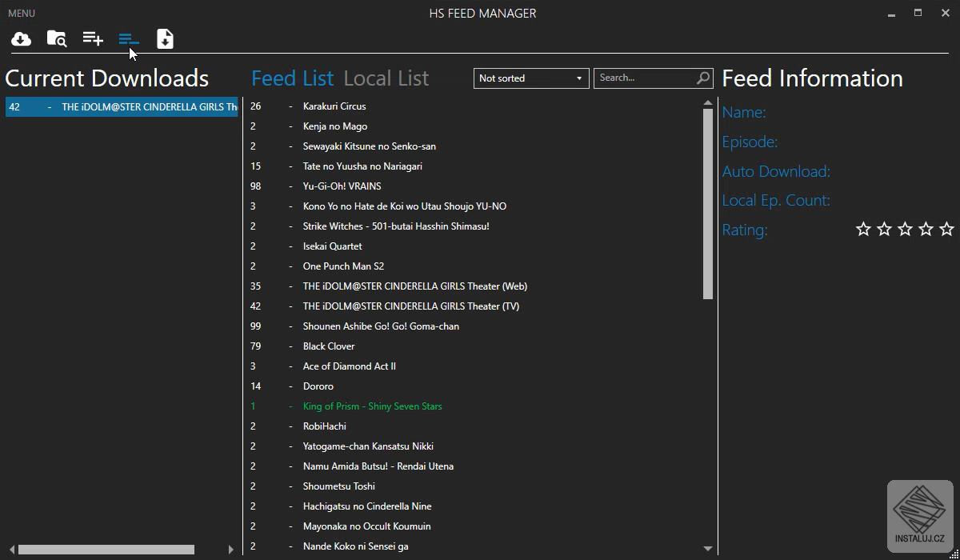Screen dimensions: 960x560
Task: Open the folder search toolbar icon
Action: click(x=57, y=39)
